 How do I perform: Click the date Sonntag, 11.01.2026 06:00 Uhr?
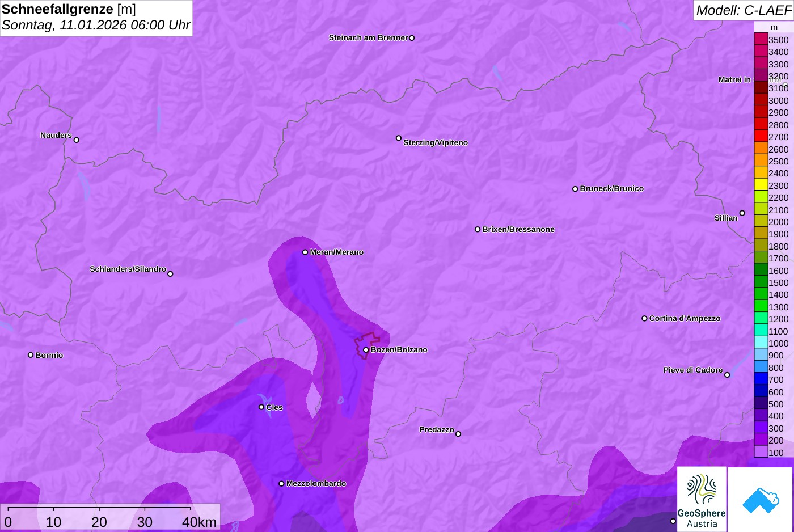(x=96, y=26)
